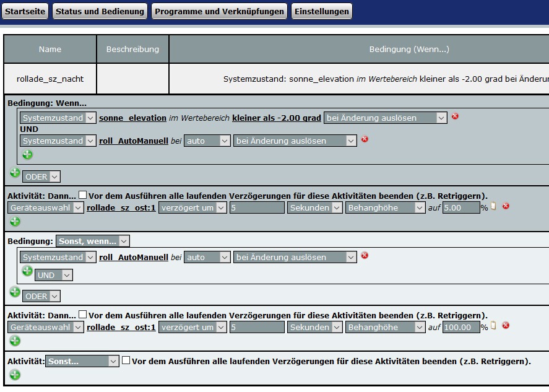The height and width of the screenshot is (392, 549).
Task: Focus the 5.00 percent value field
Action: tap(460, 207)
